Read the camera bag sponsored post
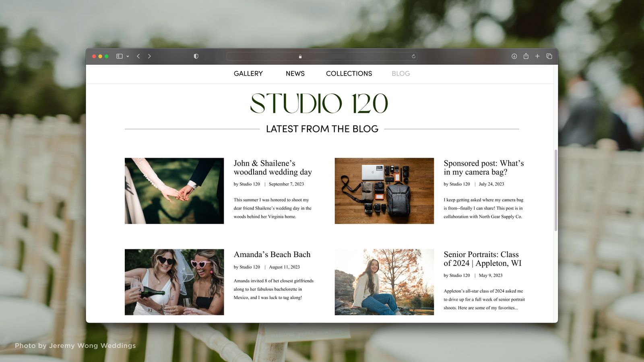Viewport: 644px width, 362px height. point(483,167)
